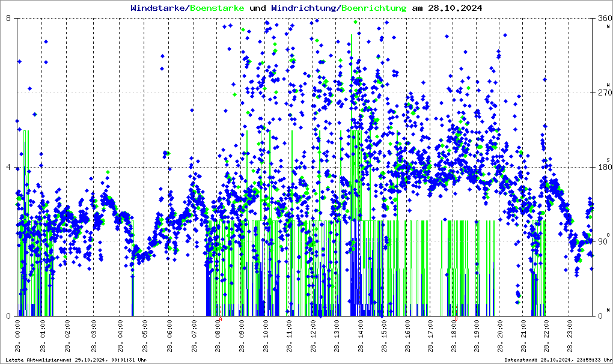Click the left axis value 4

tap(9, 168)
